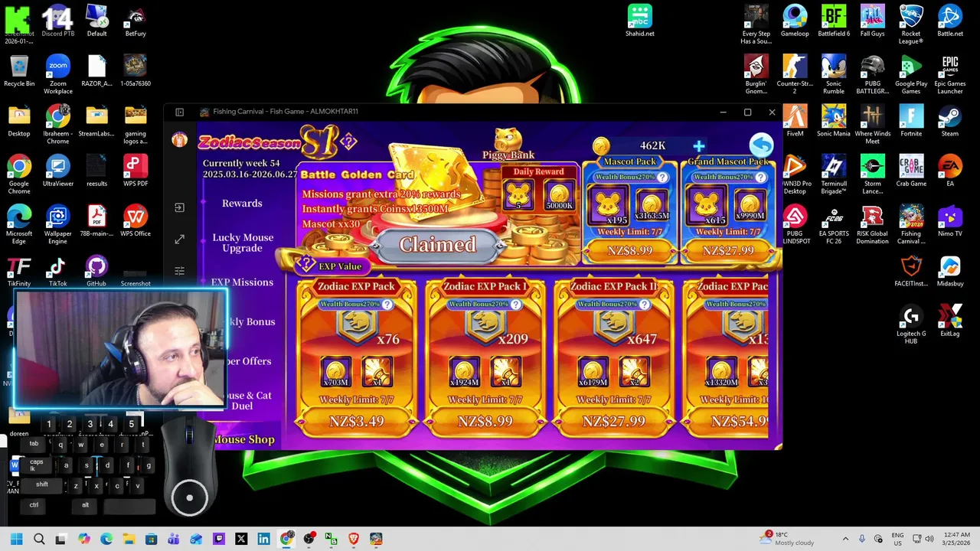The height and width of the screenshot is (551, 980).
Task: Open Shahid.net desktop shortcut
Action: (639, 21)
